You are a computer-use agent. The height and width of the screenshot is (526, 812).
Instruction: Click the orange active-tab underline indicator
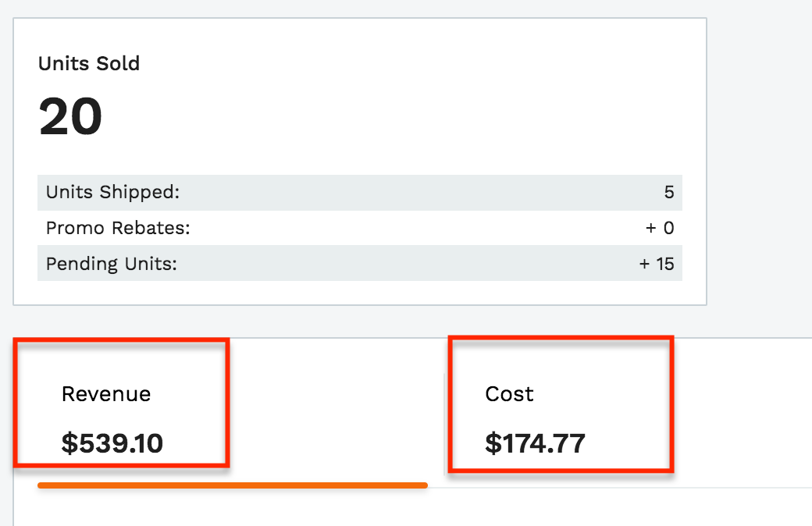(x=232, y=485)
